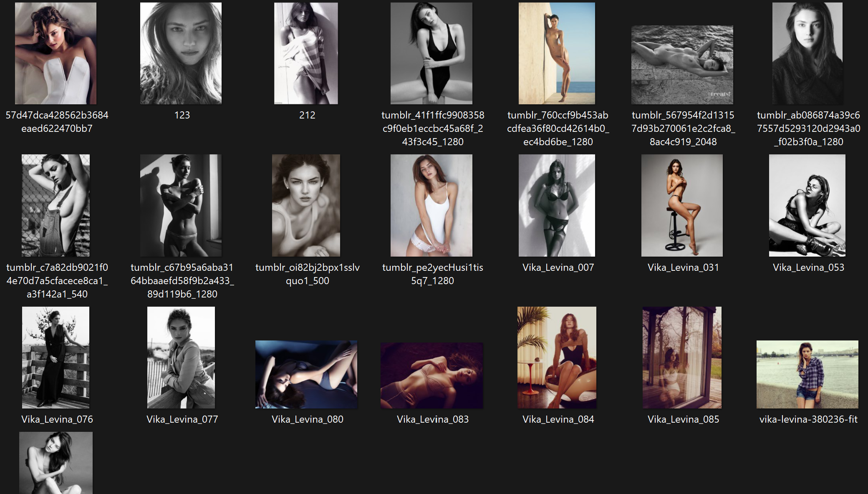Select thumbnail of tumblr_c67b95a6aba31 image
The height and width of the screenshot is (494, 868).
(181, 205)
